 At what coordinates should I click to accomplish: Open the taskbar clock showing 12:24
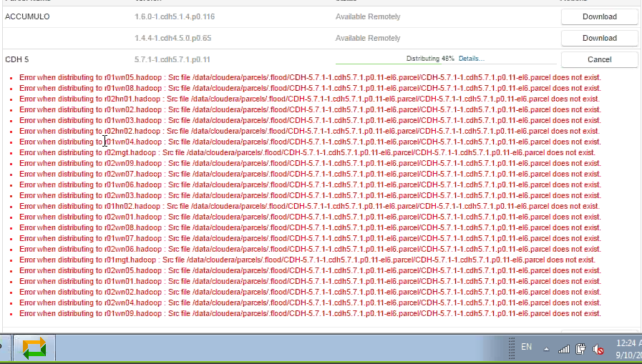tap(628, 348)
